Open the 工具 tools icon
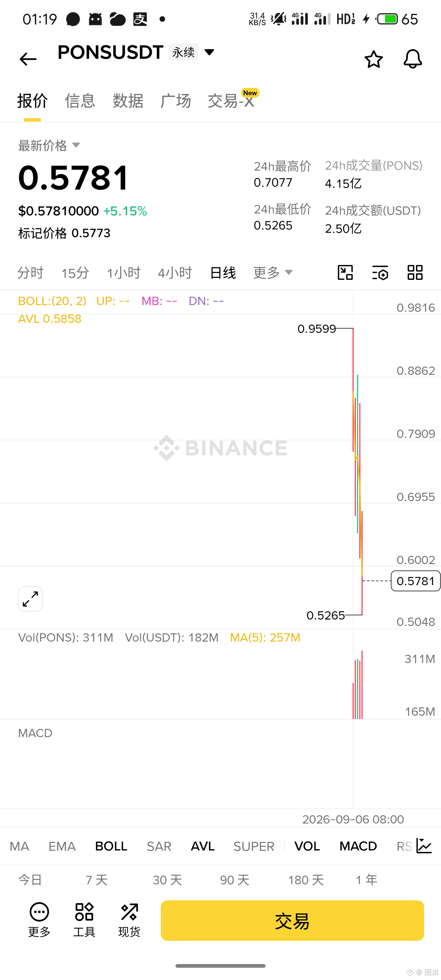 (x=84, y=920)
